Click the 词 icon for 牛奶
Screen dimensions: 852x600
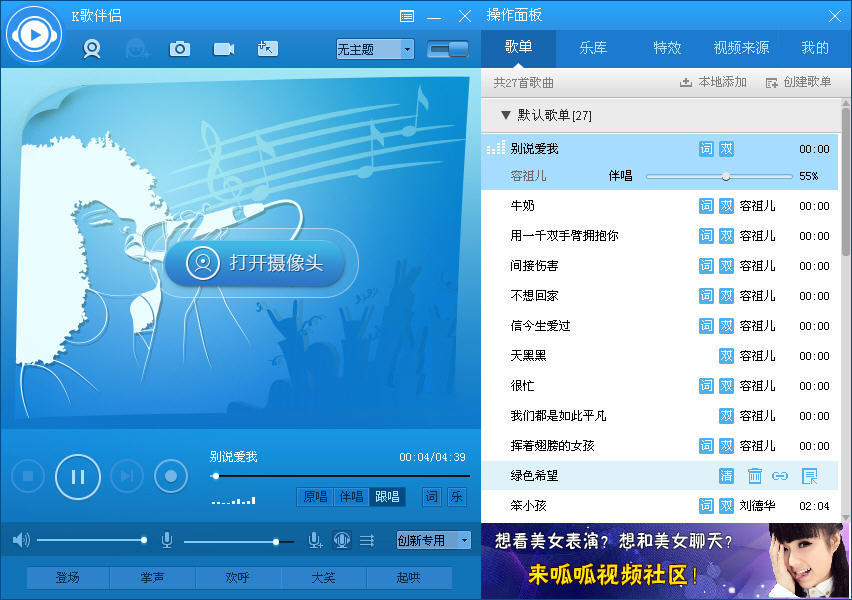tap(706, 205)
